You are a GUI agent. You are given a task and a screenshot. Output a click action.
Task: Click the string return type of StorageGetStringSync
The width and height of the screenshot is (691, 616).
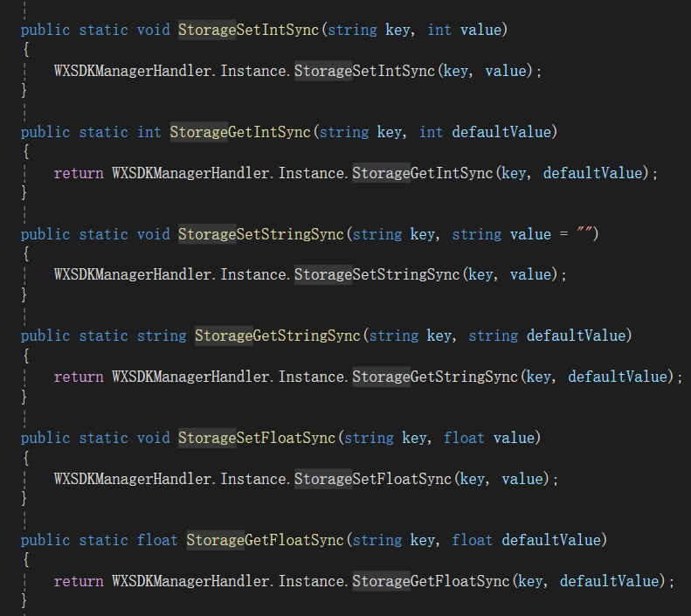(x=162, y=336)
